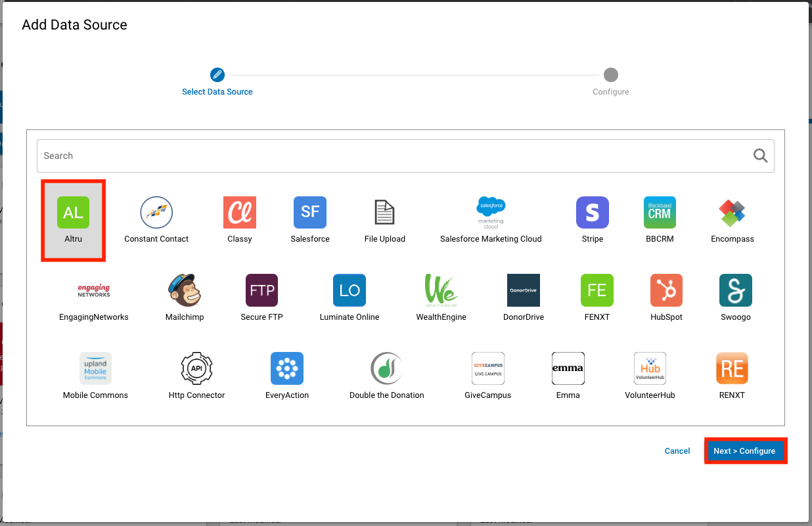Pick the Mailchimp data source
The width and height of the screenshot is (812, 526).
tap(185, 290)
